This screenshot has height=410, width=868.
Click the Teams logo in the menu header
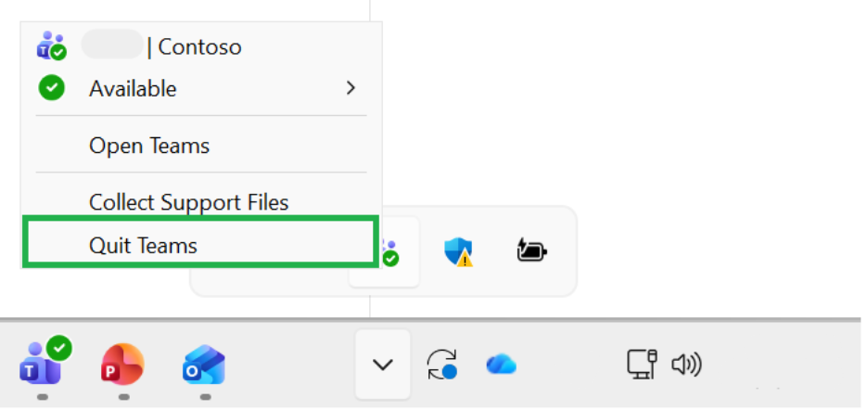51,45
